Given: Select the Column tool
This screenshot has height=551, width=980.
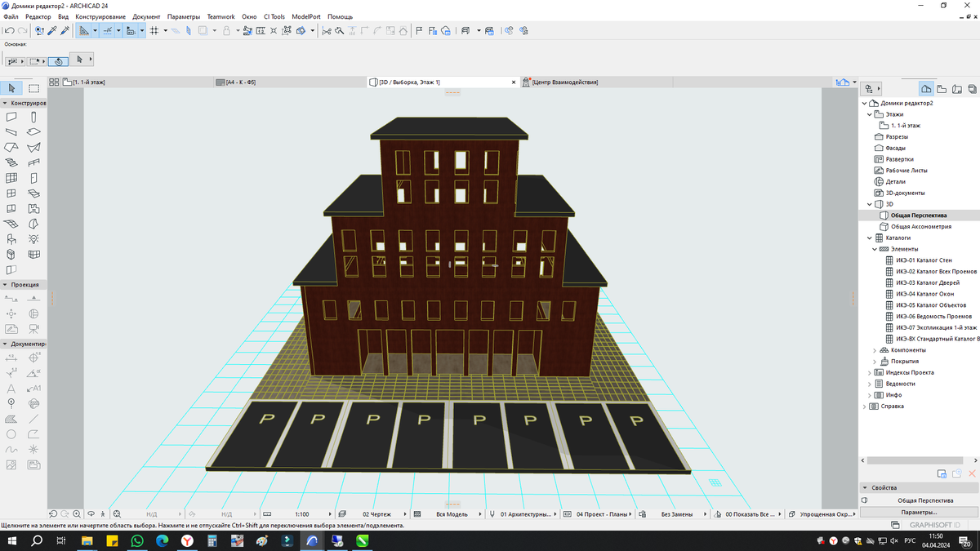Looking at the screenshot, I should [x=33, y=117].
